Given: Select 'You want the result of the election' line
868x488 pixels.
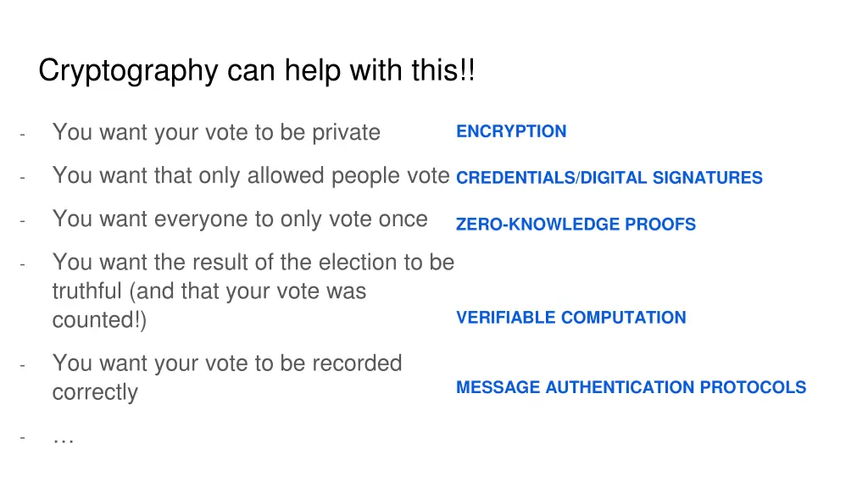Looking at the screenshot, I should point(253,263).
